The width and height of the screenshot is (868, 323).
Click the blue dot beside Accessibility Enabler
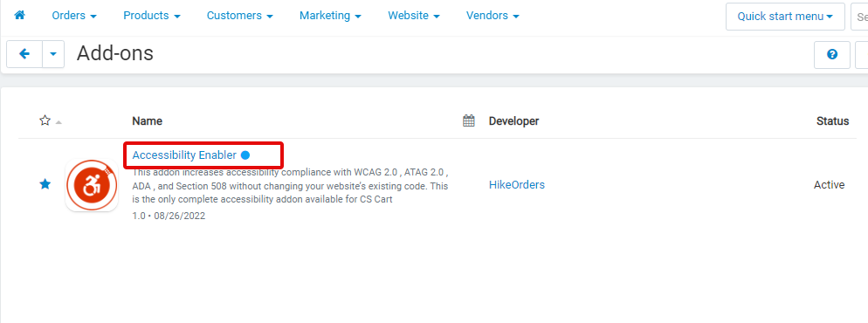point(245,155)
